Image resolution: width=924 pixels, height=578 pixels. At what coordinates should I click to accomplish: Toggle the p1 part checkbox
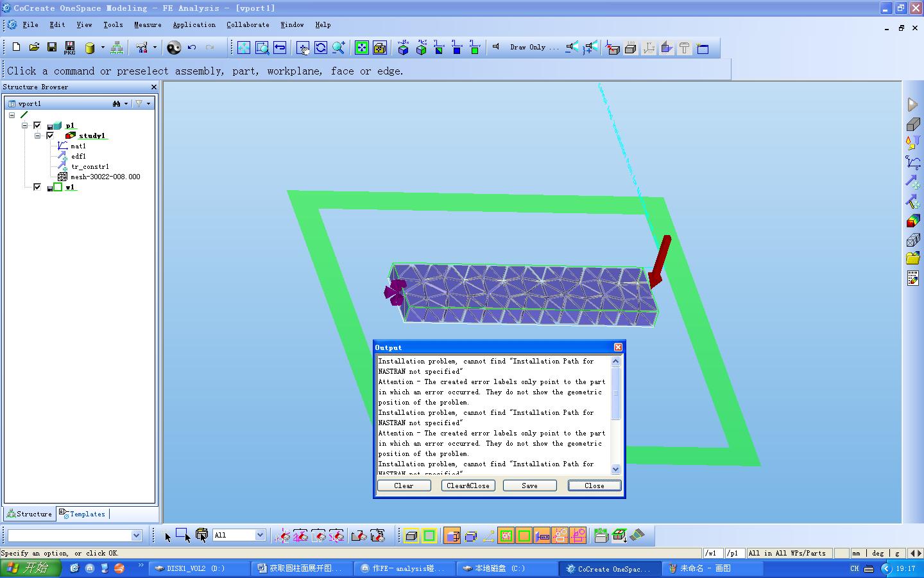[x=37, y=125]
